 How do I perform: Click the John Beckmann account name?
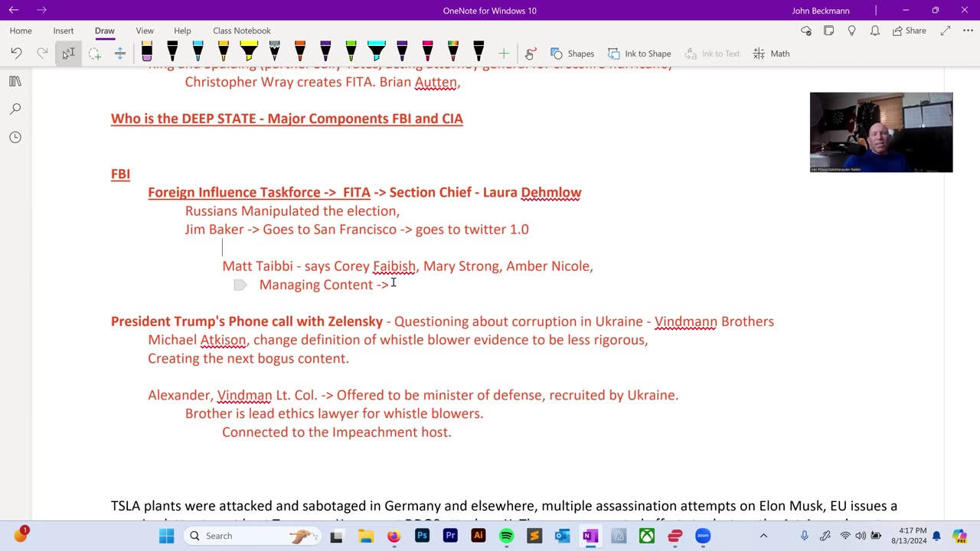[x=821, y=11]
